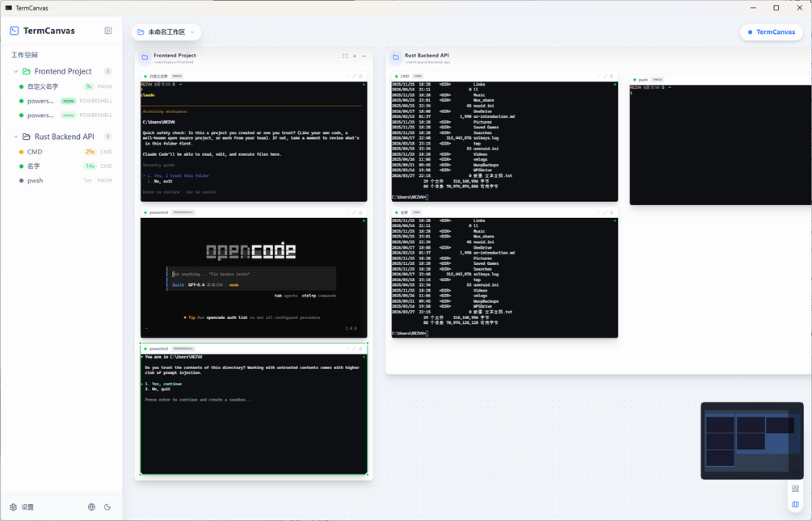Minimize the 名字 terminal card
Image resolution: width=812 pixels, height=521 pixels.
[x=598, y=212]
